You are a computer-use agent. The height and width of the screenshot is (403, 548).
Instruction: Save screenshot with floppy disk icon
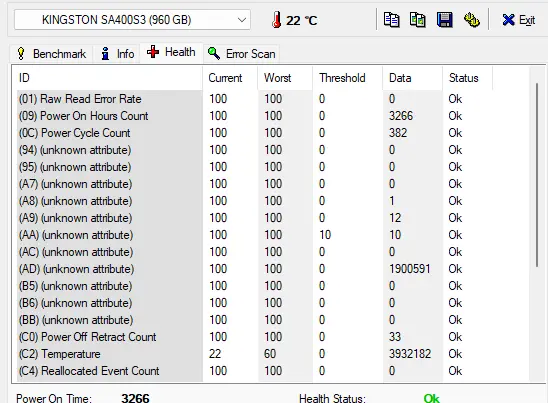445,20
